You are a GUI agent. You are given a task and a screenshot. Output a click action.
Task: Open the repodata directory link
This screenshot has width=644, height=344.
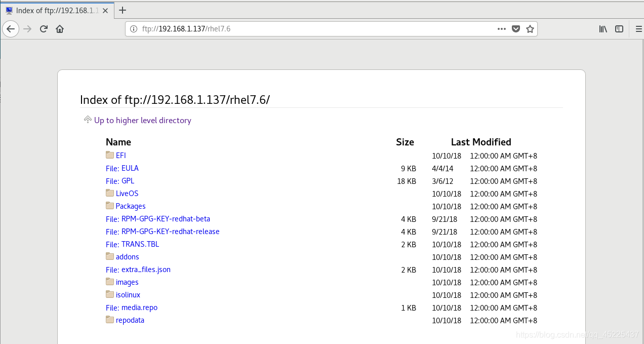130,320
